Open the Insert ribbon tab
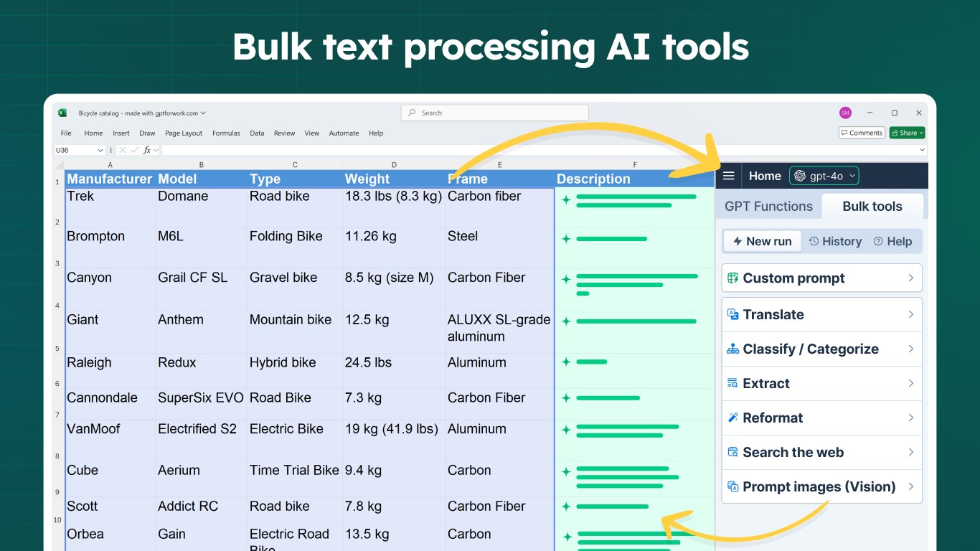980x551 pixels. (121, 133)
